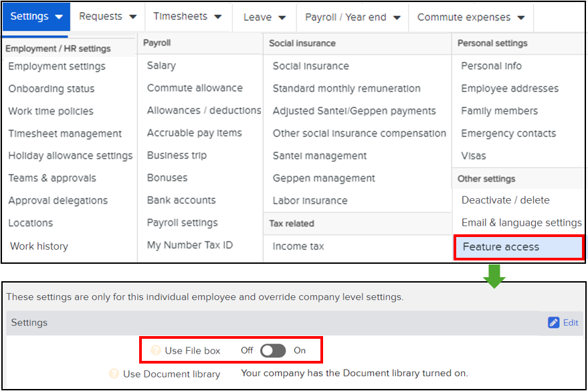Expand the Settings dropdown menu
The height and width of the screenshot is (391, 588).
coord(36,17)
